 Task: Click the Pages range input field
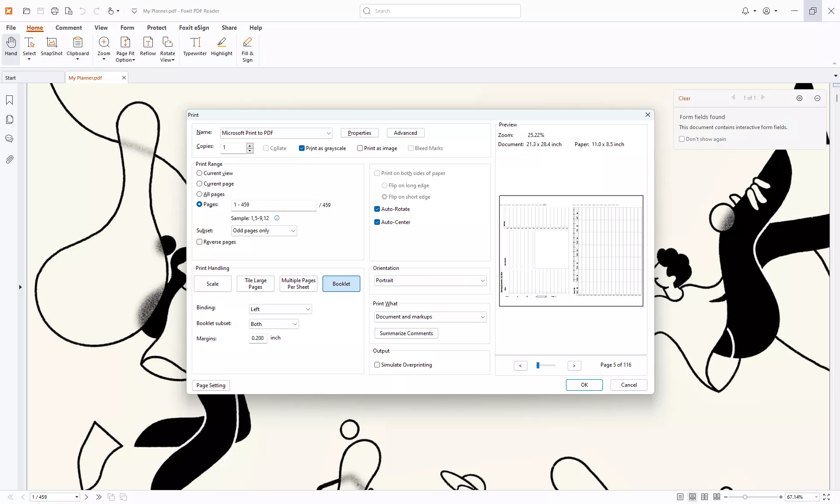pyautogui.click(x=274, y=205)
